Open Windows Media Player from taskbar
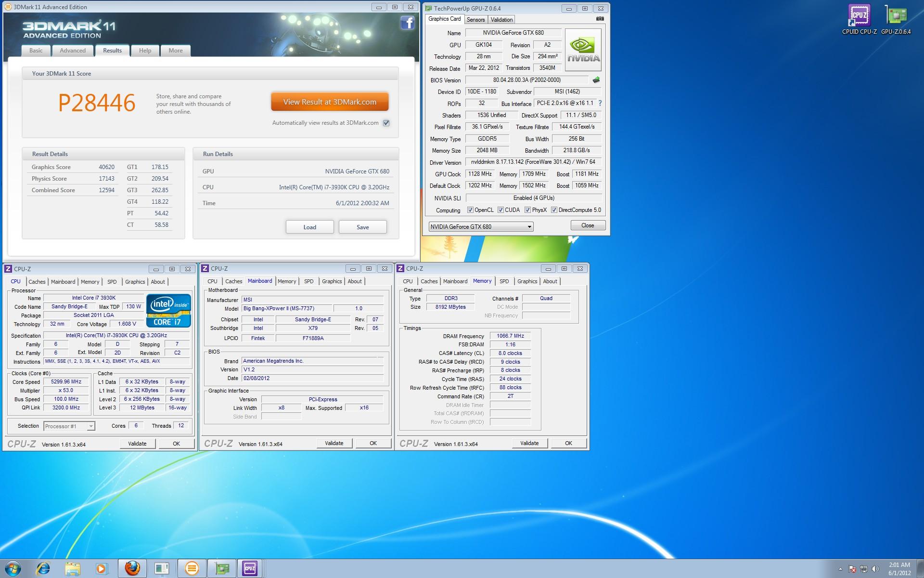The height and width of the screenshot is (578, 924). 101,569
